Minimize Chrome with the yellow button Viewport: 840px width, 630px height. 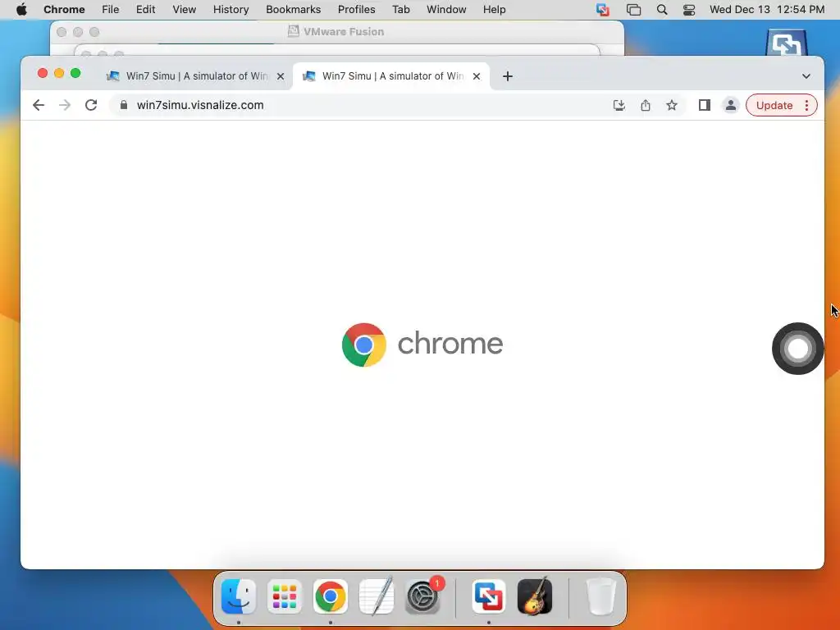coord(59,73)
